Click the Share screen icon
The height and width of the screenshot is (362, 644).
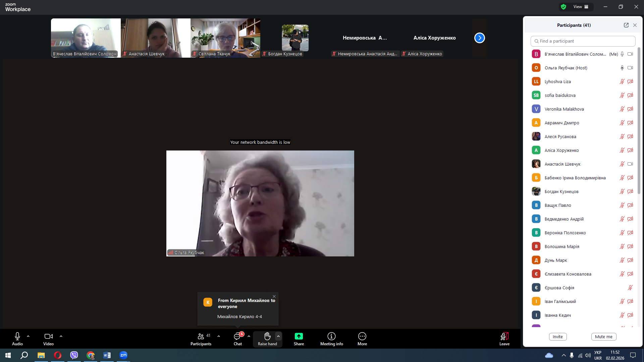tap(299, 337)
